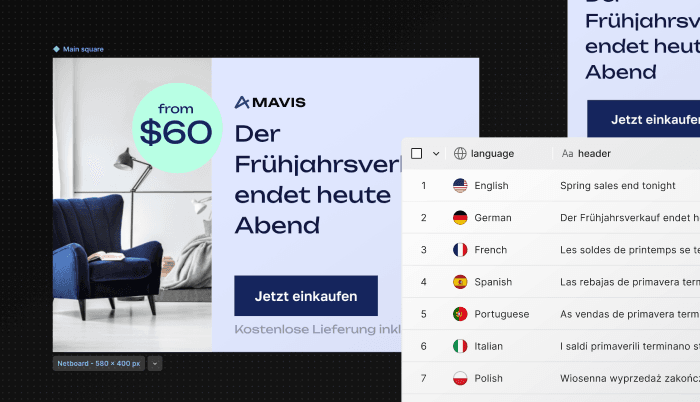700x402 pixels.
Task: Click the Jetzt einkaufen button in banner
Action: (x=306, y=296)
